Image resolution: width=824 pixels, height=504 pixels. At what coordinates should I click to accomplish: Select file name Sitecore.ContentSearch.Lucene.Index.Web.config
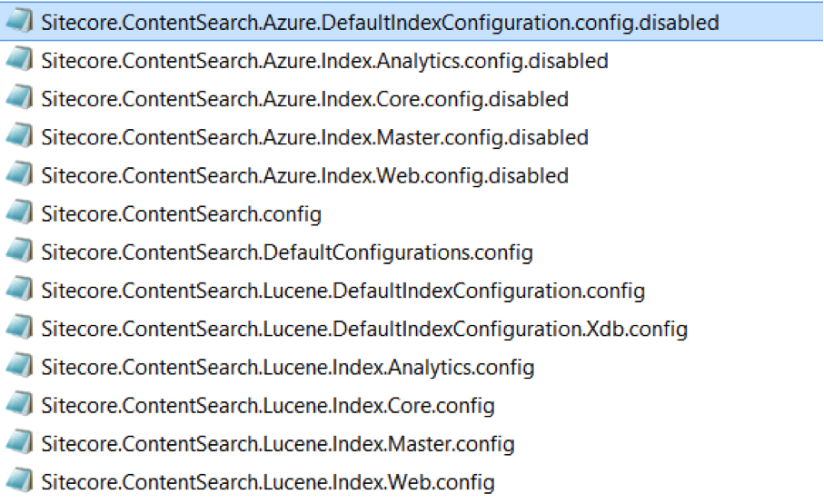coord(268,483)
